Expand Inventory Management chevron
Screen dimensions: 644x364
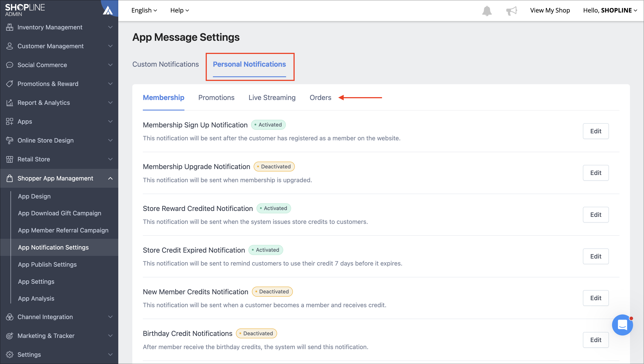click(x=110, y=27)
